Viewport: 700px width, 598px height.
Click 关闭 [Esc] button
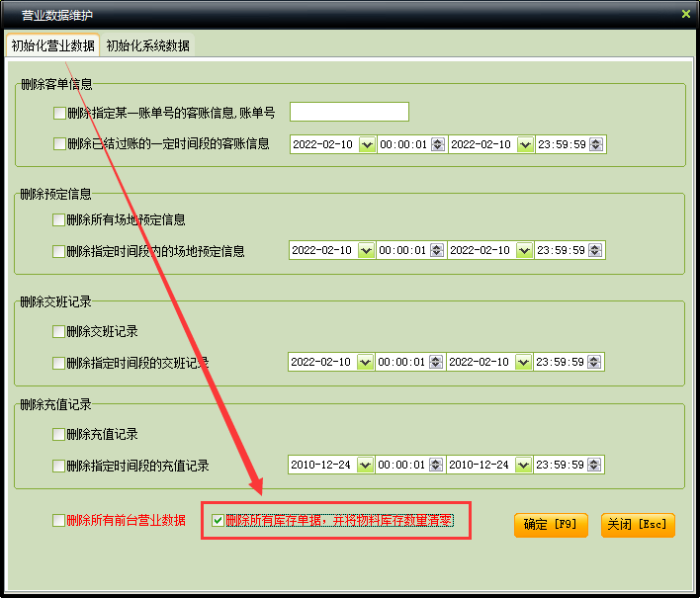point(638,525)
